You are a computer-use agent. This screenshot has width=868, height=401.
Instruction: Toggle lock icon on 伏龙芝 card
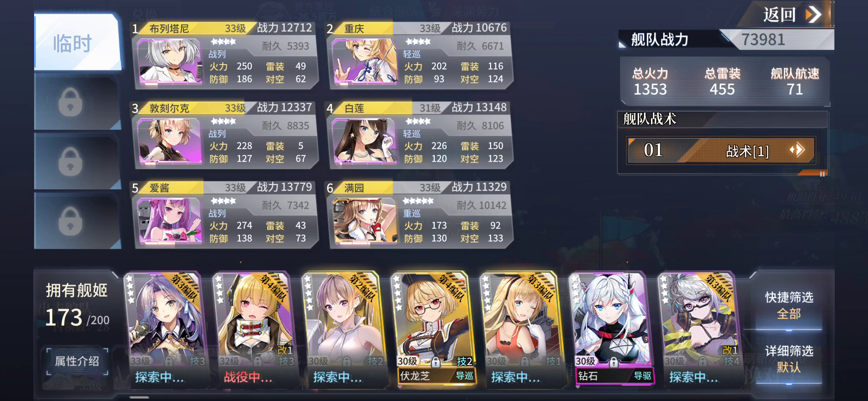pos(435,362)
